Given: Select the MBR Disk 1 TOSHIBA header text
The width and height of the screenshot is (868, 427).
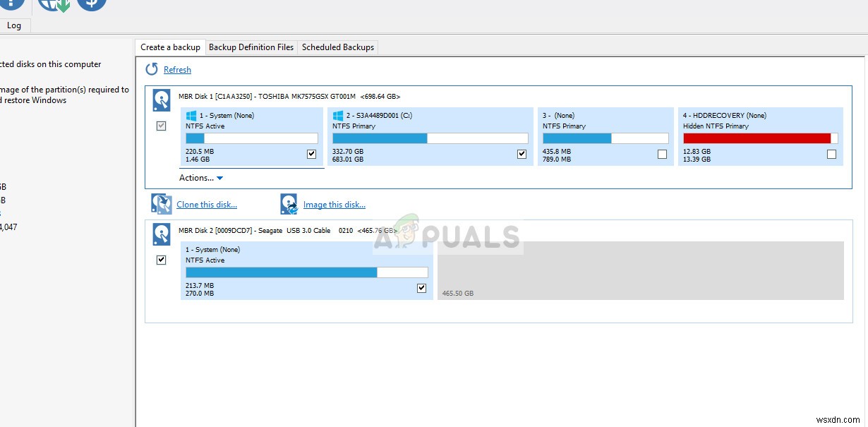Looking at the screenshot, I should (x=289, y=96).
